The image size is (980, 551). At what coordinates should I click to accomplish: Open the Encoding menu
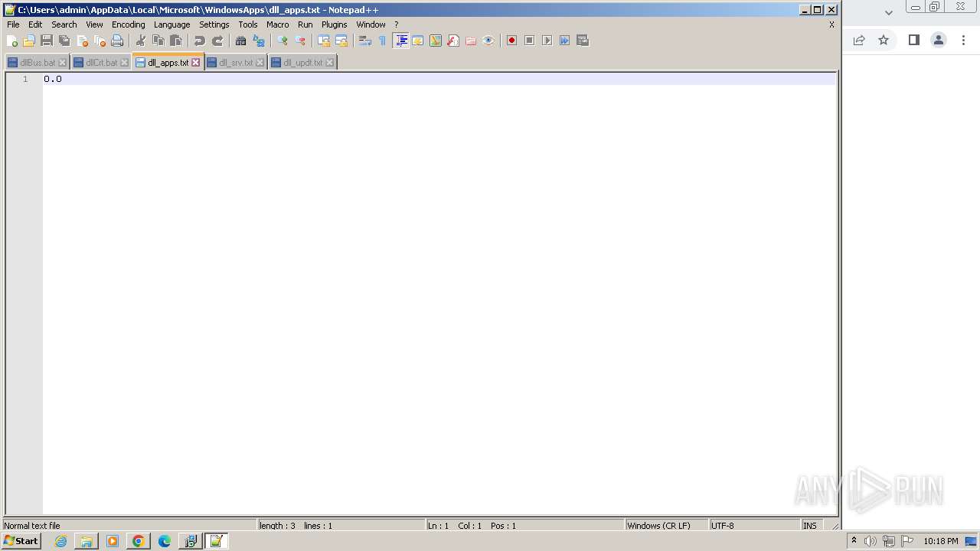point(128,24)
